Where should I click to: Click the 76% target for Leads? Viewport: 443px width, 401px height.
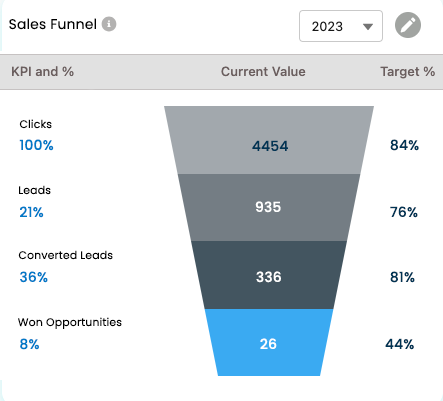coord(404,212)
